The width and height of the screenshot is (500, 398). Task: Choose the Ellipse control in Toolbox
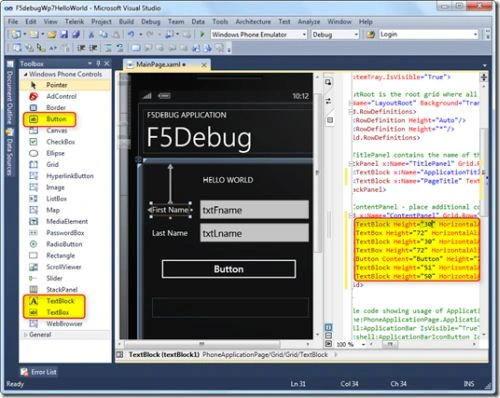[65, 153]
